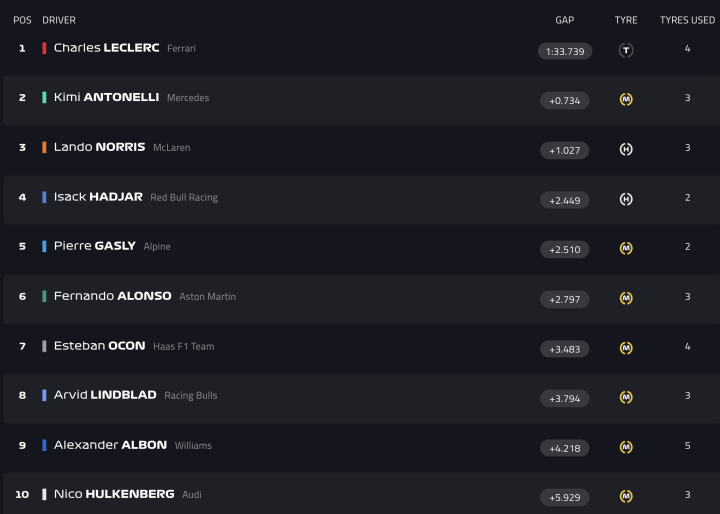Click Leclerc's 1:33.739 lap time badge
Screen dimensions: 720x514
pos(564,51)
